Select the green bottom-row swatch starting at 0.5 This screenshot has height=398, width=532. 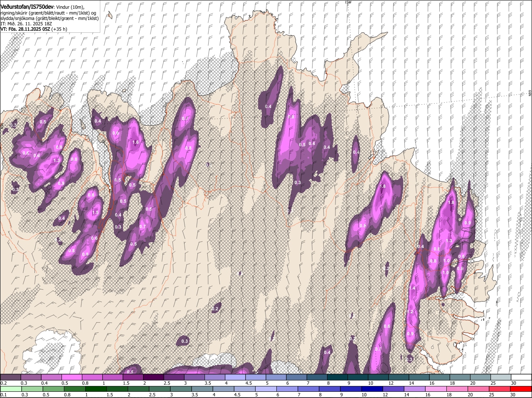(x=53, y=389)
